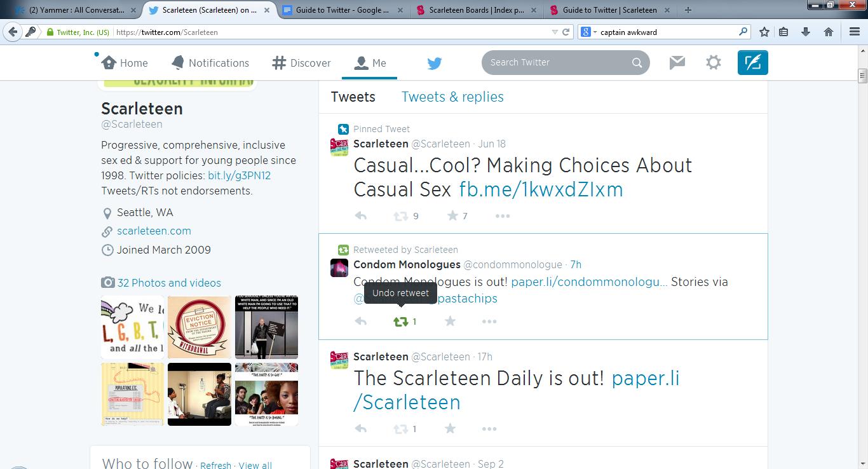
Task: Click the browser URL address bar
Action: [330, 32]
